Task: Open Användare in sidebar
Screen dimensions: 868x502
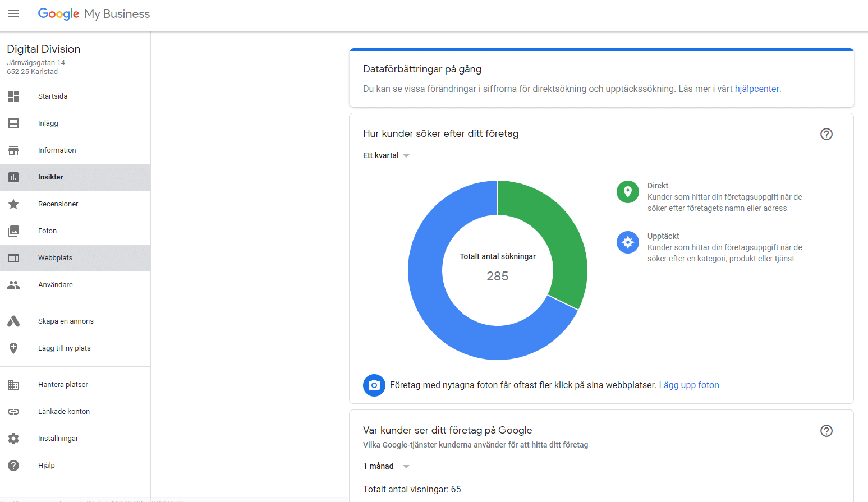Action: (x=75, y=285)
